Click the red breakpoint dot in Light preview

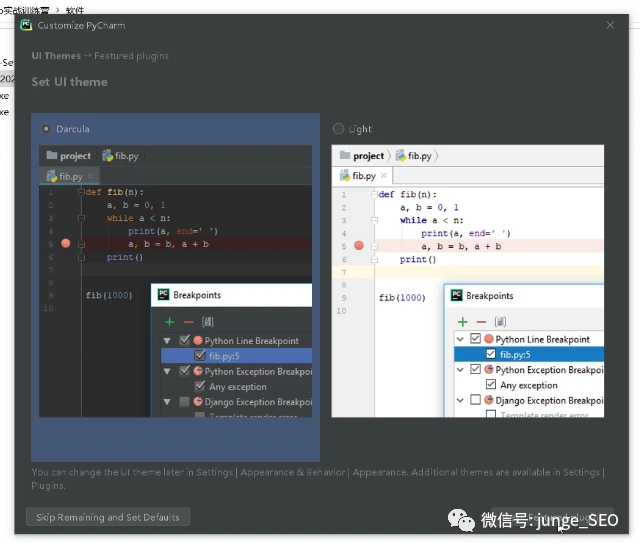click(359, 246)
